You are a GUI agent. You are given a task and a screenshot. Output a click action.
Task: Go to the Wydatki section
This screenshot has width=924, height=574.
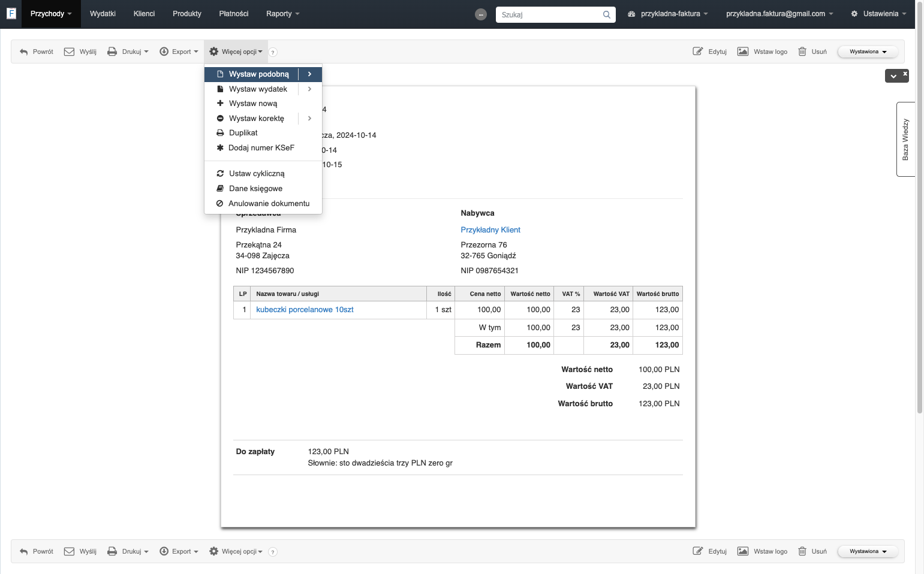pos(103,14)
